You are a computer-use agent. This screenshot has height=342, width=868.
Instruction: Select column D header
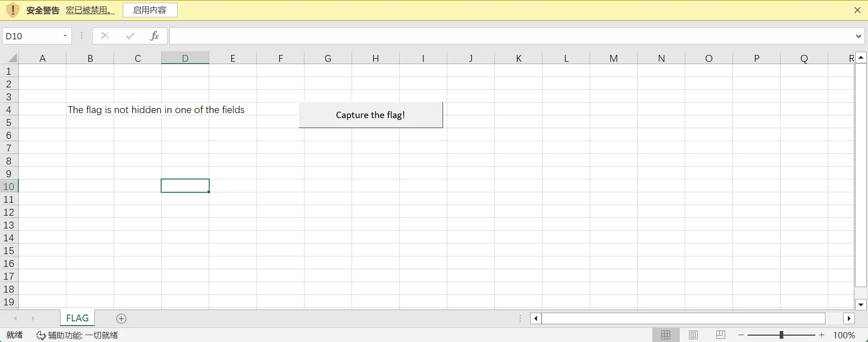click(185, 58)
